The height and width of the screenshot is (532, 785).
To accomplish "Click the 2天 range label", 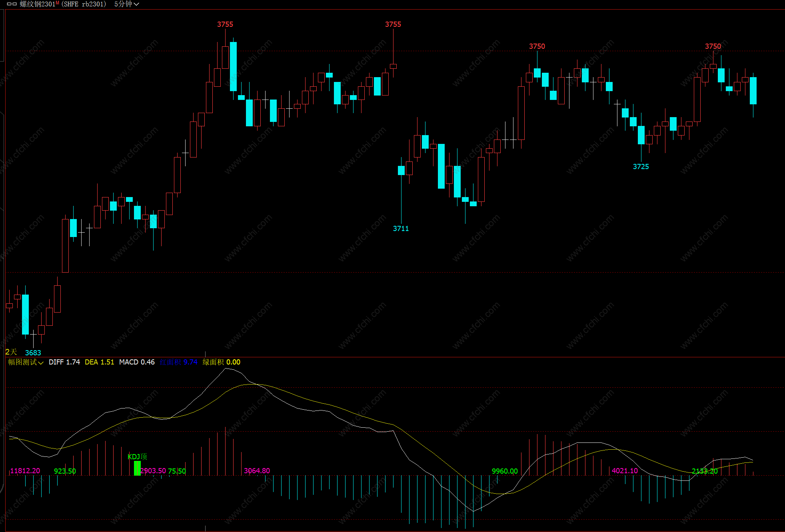I will (x=11, y=352).
